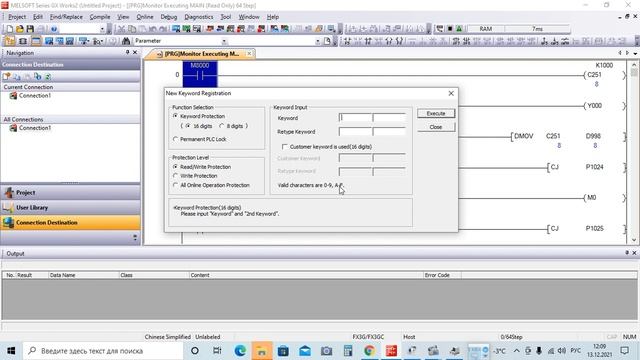Open the Find/Replace menu
Viewport: 640px width, 360px height.
(x=66, y=17)
